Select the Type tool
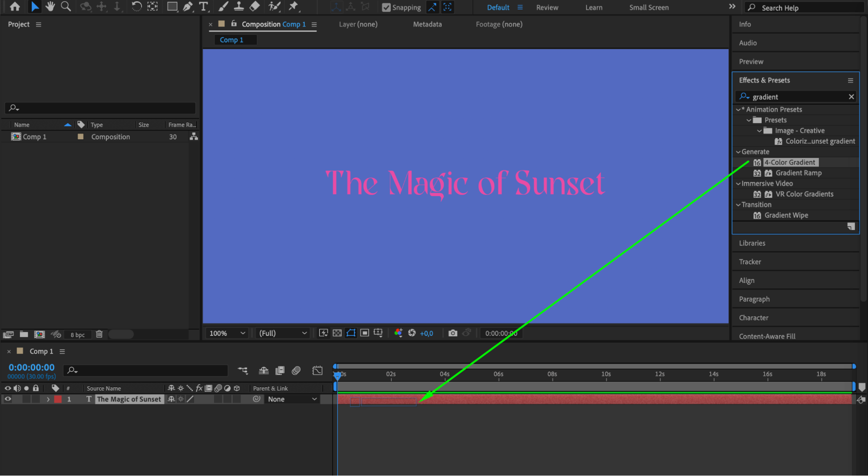This screenshot has width=868, height=476. pyautogui.click(x=203, y=7)
